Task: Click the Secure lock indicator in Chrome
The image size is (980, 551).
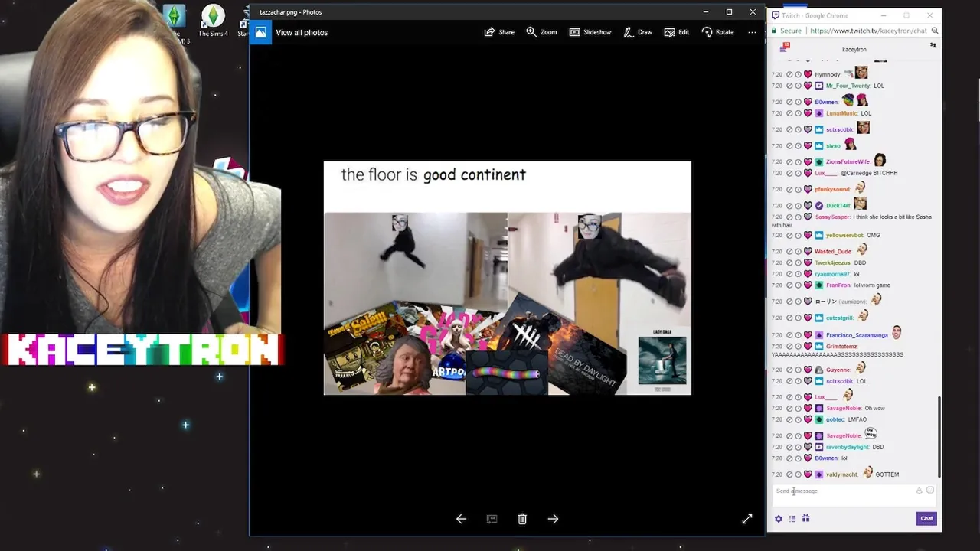Action: point(786,31)
